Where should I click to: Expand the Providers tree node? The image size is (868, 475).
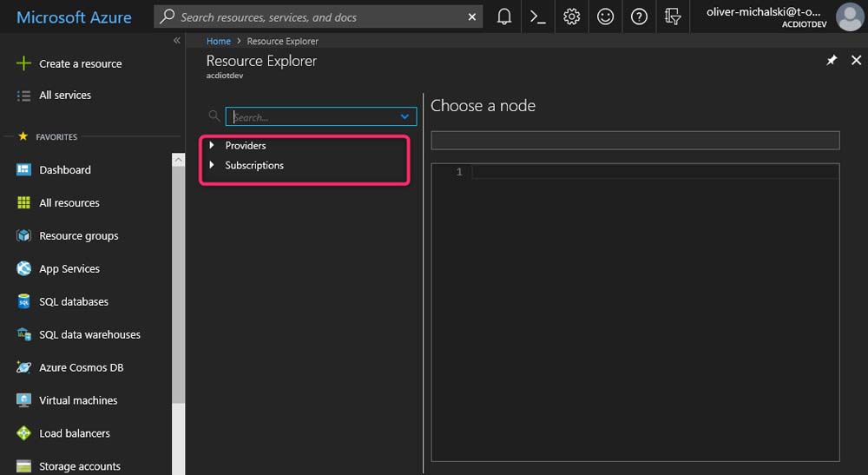[212, 145]
